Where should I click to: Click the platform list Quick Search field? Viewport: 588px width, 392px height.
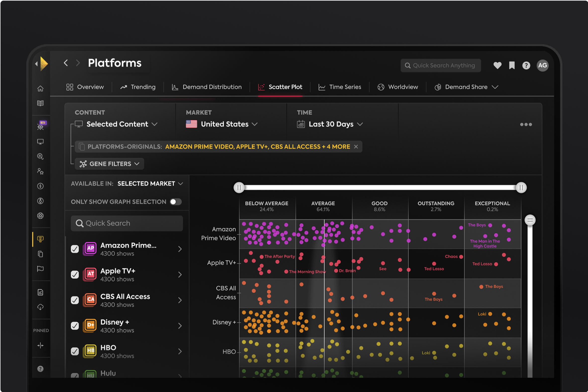127,223
